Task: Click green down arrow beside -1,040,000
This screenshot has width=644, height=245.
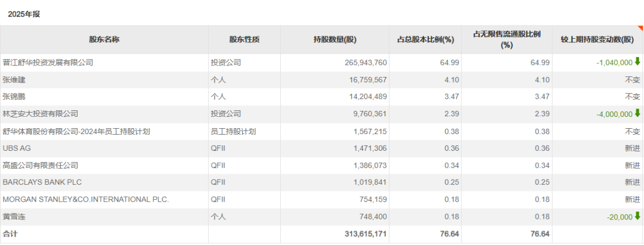Action: point(637,61)
